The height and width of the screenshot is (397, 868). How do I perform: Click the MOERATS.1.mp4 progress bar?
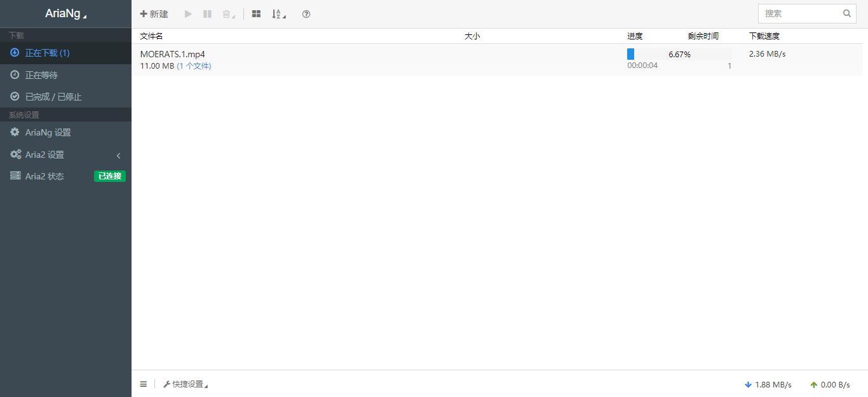point(679,54)
